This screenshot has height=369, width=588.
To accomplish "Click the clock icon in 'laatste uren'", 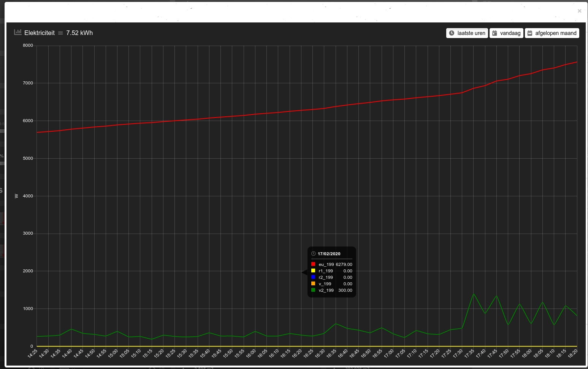I will (x=452, y=33).
